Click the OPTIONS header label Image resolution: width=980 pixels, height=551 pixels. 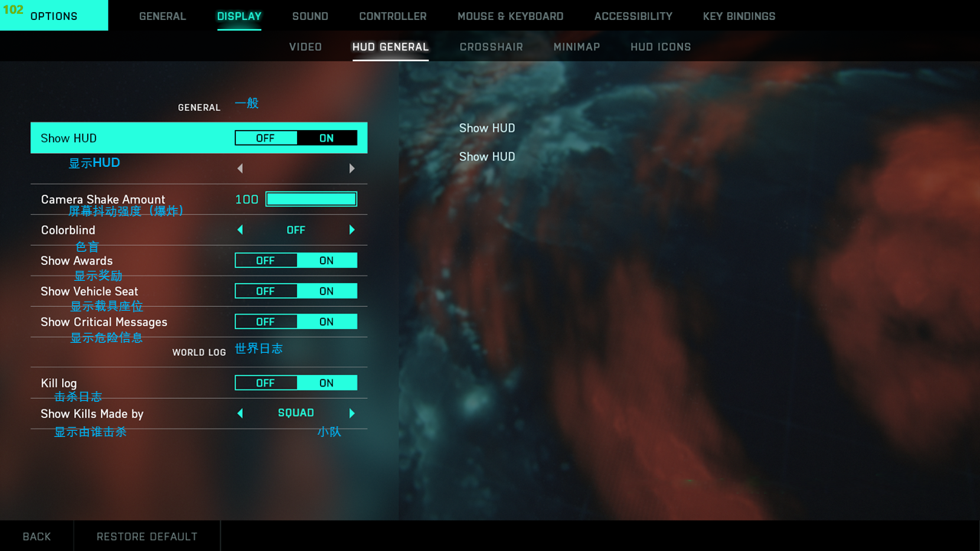pyautogui.click(x=54, y=16)
